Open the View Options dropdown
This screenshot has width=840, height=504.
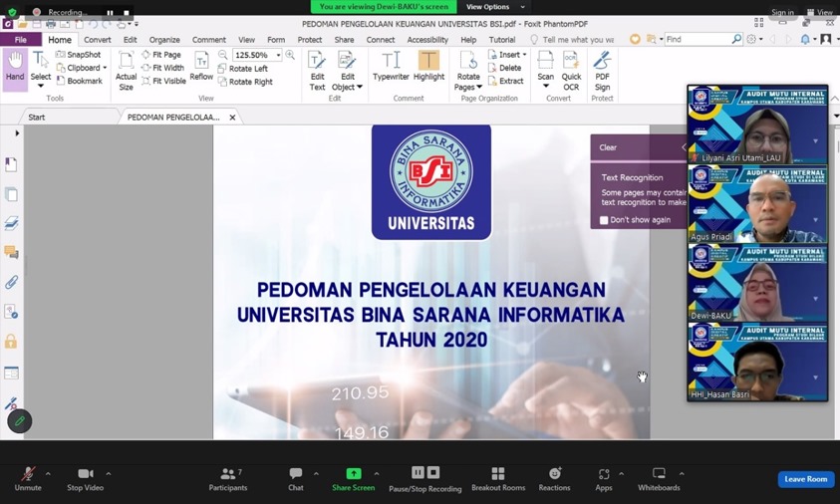coord(494,7)
